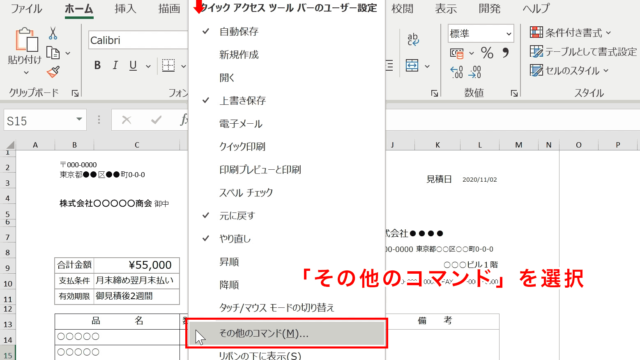
Task: Expand the Merge and Center arrow
Action: [427, 66]
